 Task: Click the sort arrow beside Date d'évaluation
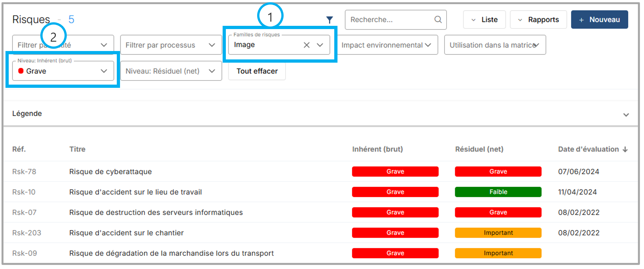tap(625, 150)
